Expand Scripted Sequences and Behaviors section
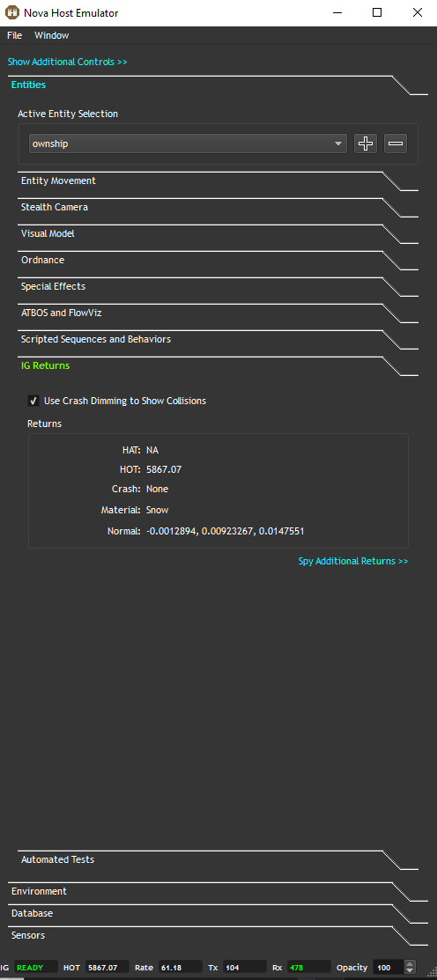437x980 pixels. pyautogui.click(x=96, y=339)
